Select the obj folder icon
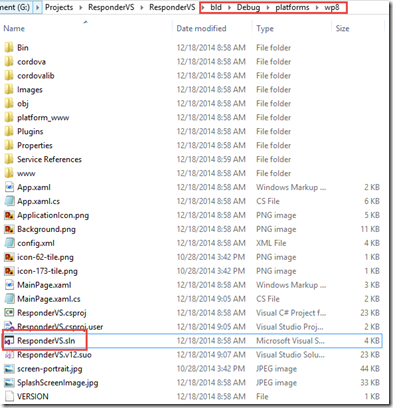 [9, 104]
